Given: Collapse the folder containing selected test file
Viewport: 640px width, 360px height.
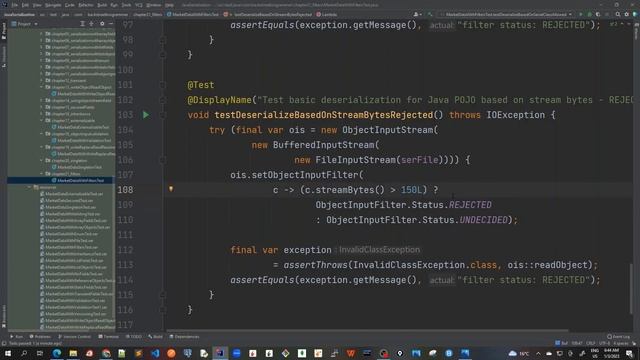Looking at the screenshot, I should [42, 173].
